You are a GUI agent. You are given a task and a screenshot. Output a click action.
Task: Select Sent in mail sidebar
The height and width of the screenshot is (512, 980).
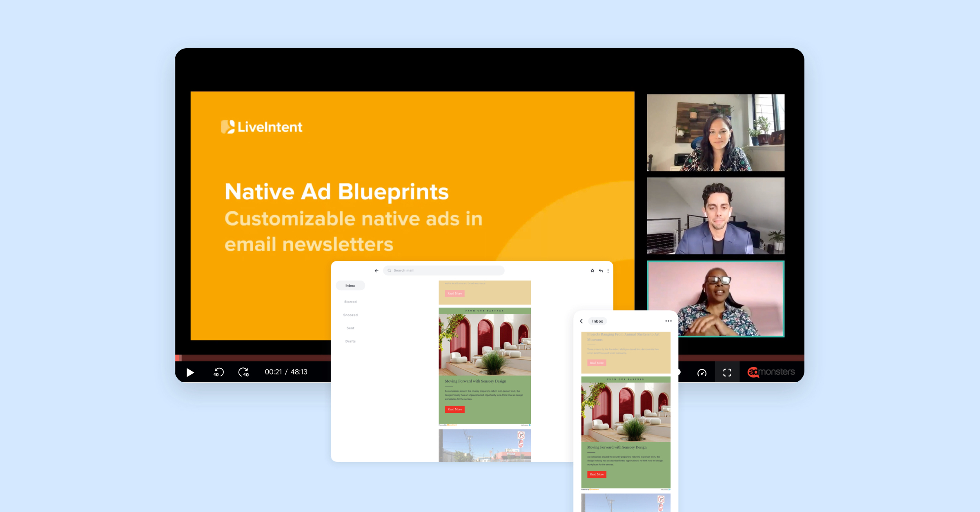350,328
